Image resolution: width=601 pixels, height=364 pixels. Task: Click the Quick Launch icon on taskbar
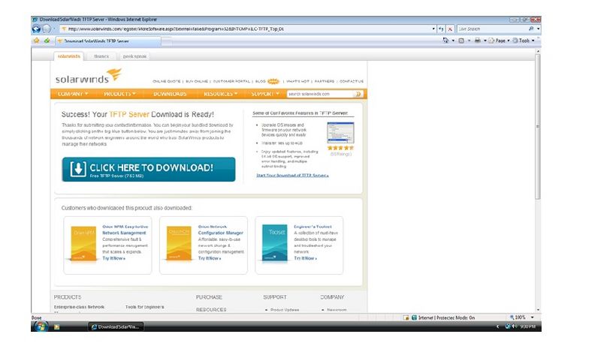click(x=57, y=327)
